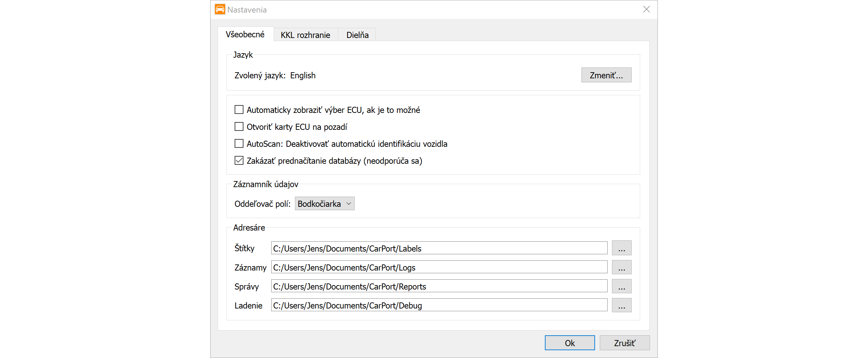Toggle Otvoriť karty ECU na pozadí
This screenshot has height=358, width=868.
[x=239, y=127]
